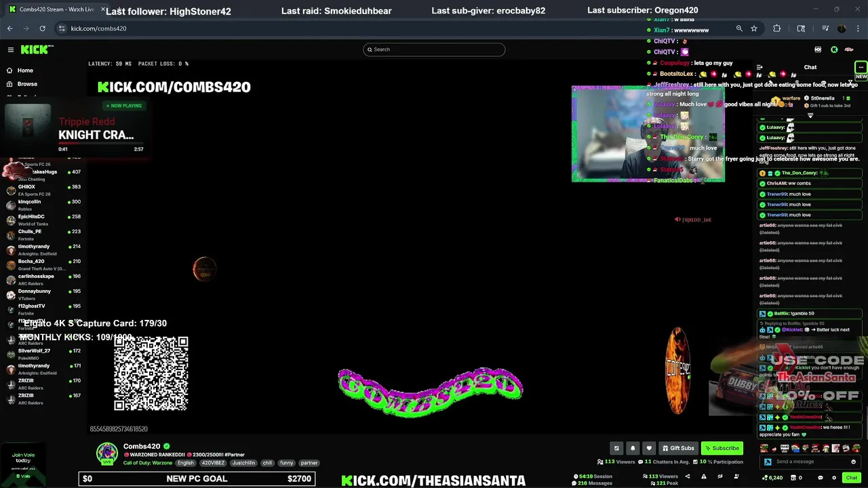The image size is (868, 488).
Task: Expand the gift leaderboard down arrow
Action: 810,115
